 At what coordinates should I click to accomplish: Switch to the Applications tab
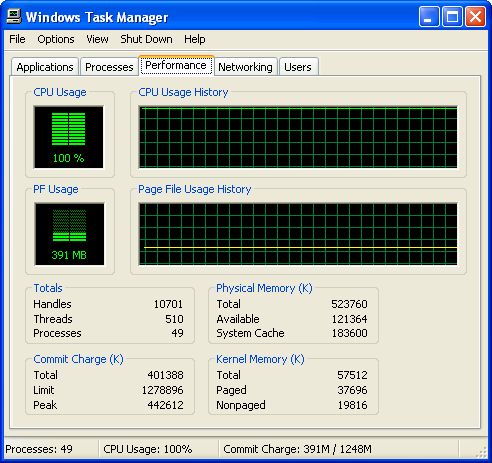tap(45, 67)
